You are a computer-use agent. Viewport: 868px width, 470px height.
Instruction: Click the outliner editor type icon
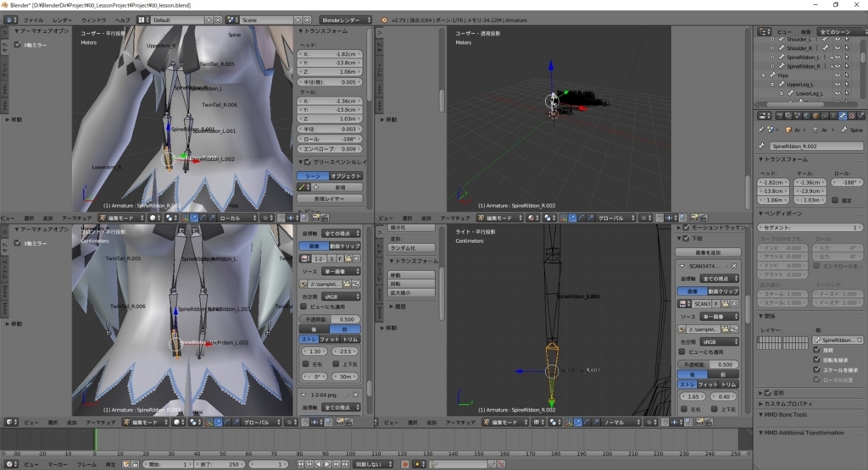point(765,31)
